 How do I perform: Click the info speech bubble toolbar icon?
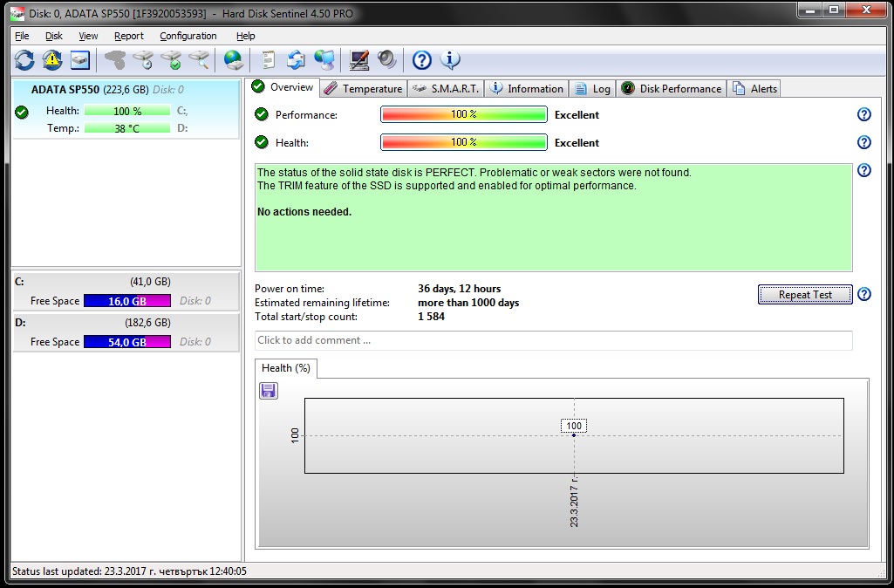point(450,59)
